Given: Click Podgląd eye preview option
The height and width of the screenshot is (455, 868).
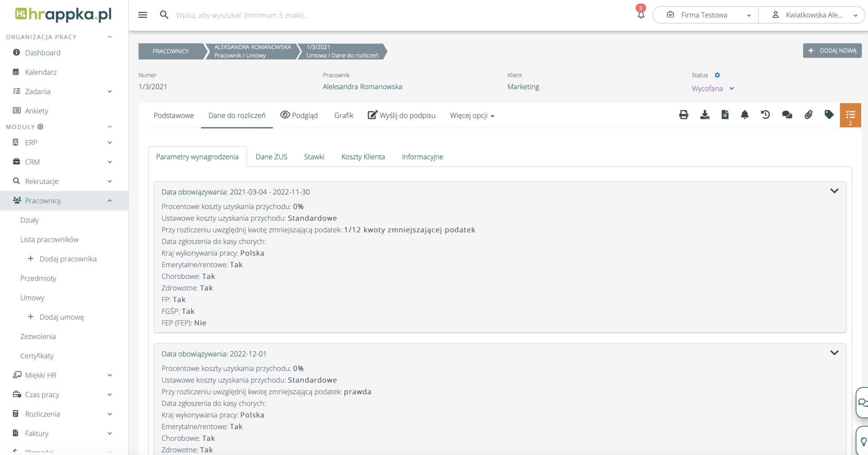Looking at the screenshot, I should click(x=299, y=115).
